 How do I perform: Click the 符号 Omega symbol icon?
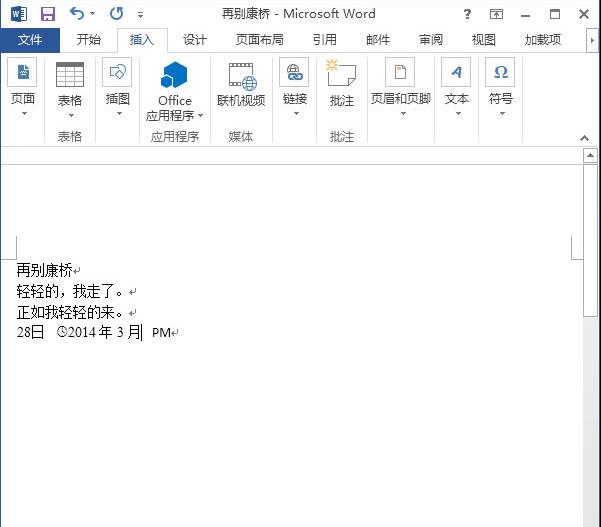[500, 72]
